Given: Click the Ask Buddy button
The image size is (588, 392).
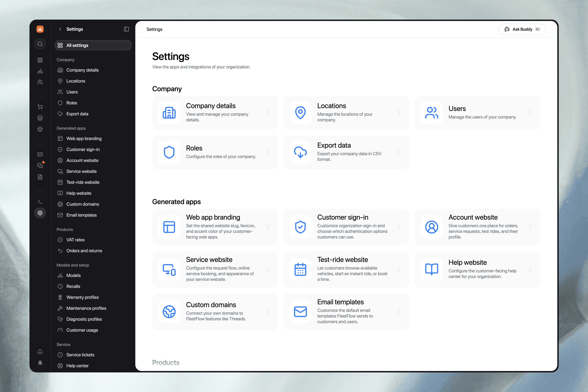Looking at the screenshot, I should coord(522,29).
